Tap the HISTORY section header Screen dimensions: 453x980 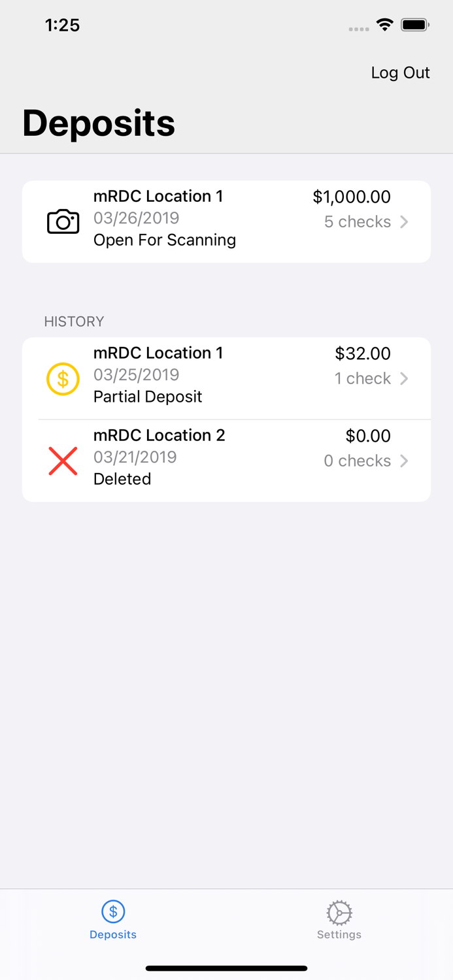[x=74, y=321]
